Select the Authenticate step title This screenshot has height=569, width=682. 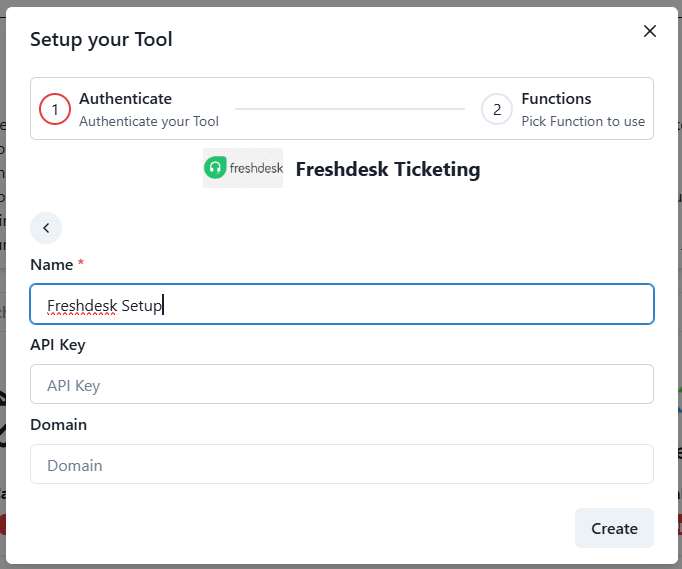(x=126, y=99)
